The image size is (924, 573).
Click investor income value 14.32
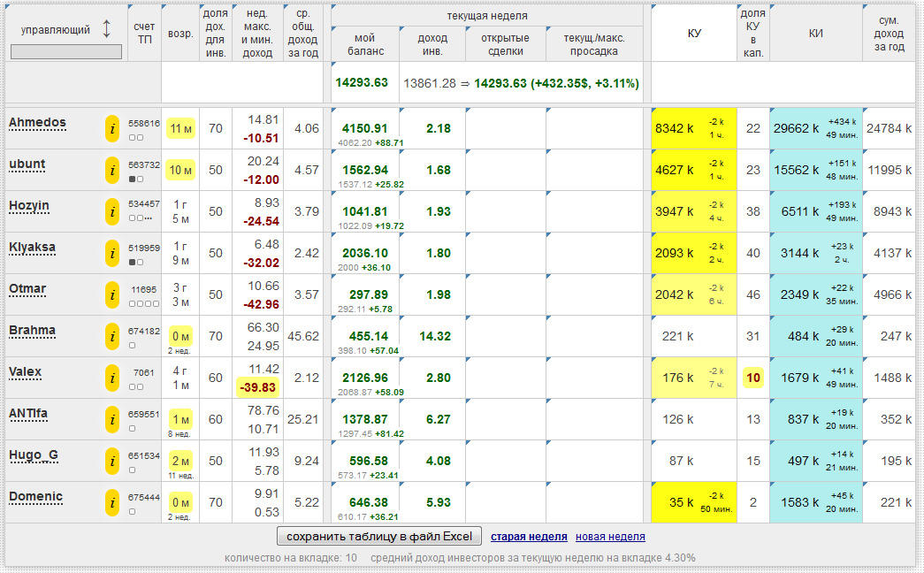pyautogui.click(x=435, y=336)
